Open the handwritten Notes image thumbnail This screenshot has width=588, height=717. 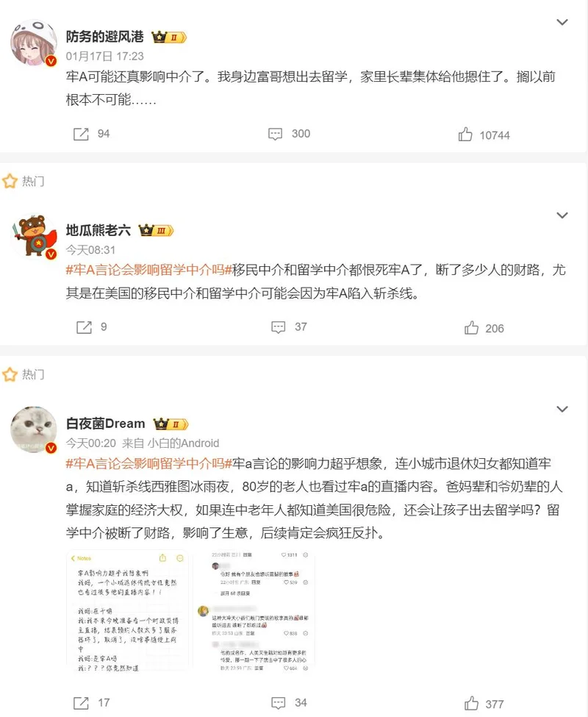point(127,610)
